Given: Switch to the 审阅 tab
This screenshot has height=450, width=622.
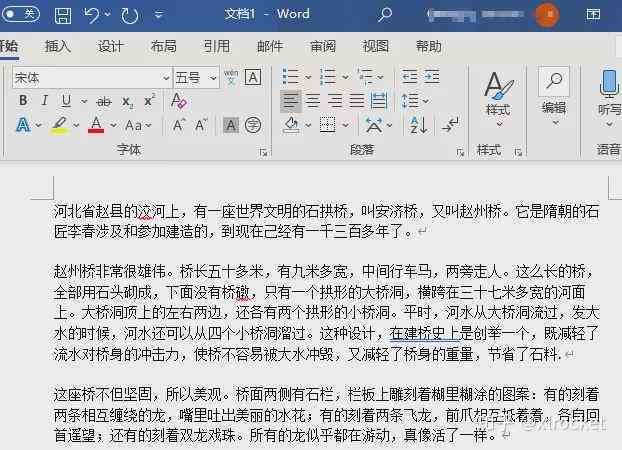Looking at the screenshot, I should (323, 47).
